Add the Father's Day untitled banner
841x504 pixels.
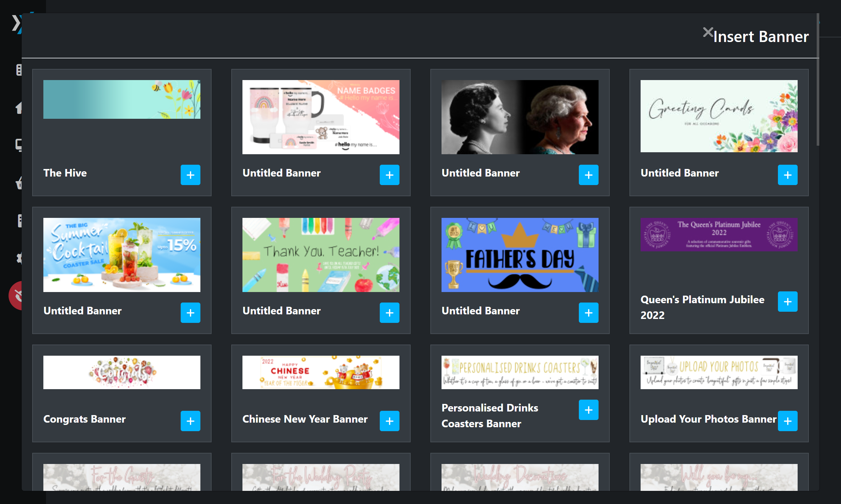coord(588,312)
